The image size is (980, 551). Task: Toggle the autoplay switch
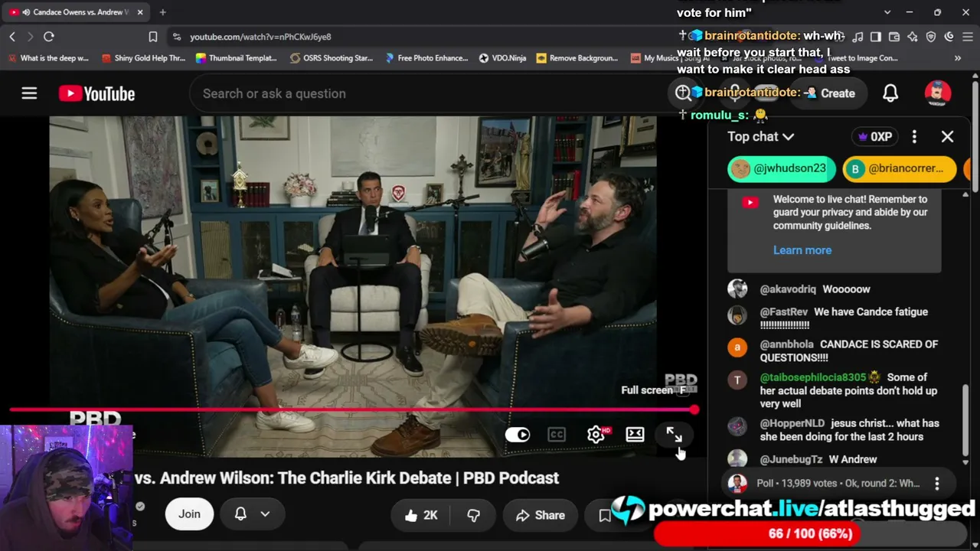point(518,435)
